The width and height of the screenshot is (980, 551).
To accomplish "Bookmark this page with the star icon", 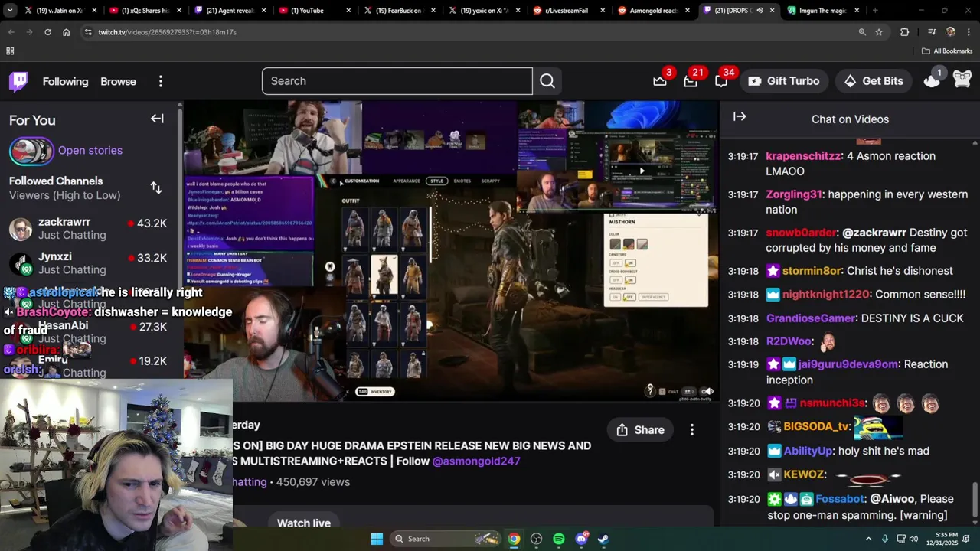I will 879,32.
